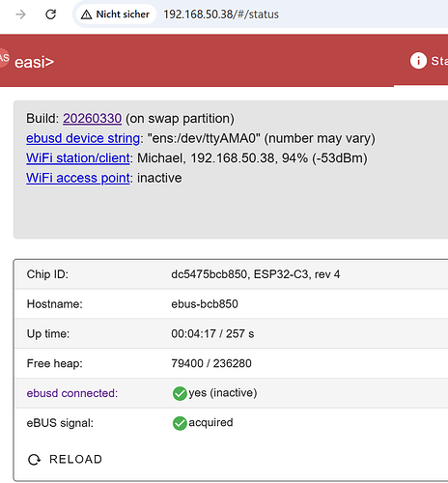The width and height of the screenshot is (448, 483).
Task: Click the round logo beside easi>
Action: [3, 58]
